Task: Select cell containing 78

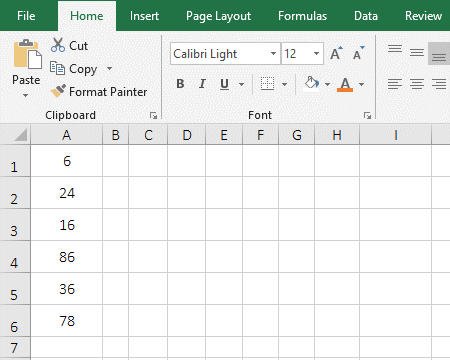Action: [x=67, y=321]
